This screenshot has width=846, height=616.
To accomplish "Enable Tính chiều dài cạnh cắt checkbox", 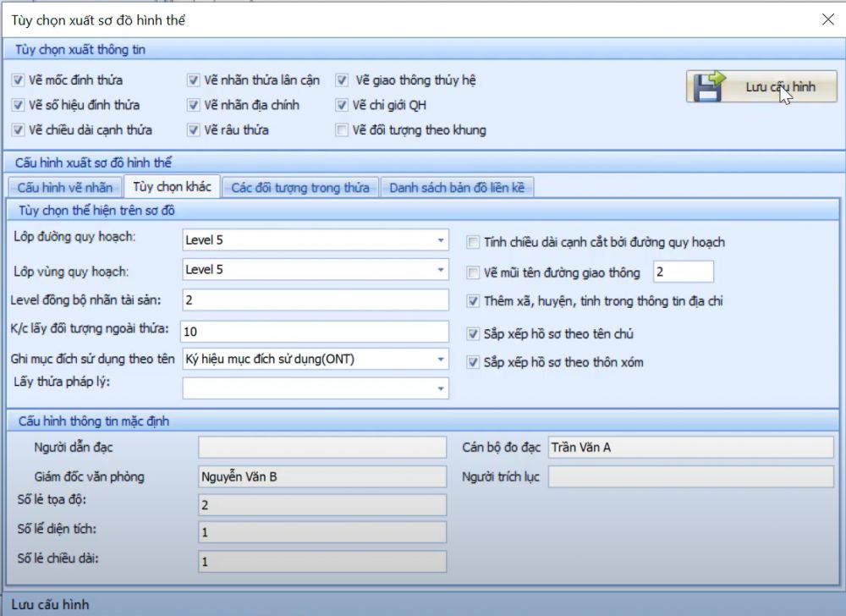I will pyautogui.click(x=474, y=243).
